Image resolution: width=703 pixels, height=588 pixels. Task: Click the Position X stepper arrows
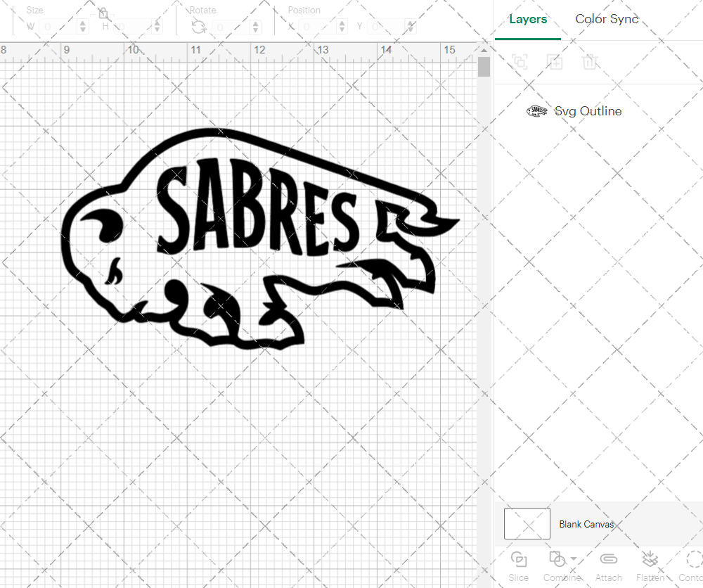tap(342, 27)
